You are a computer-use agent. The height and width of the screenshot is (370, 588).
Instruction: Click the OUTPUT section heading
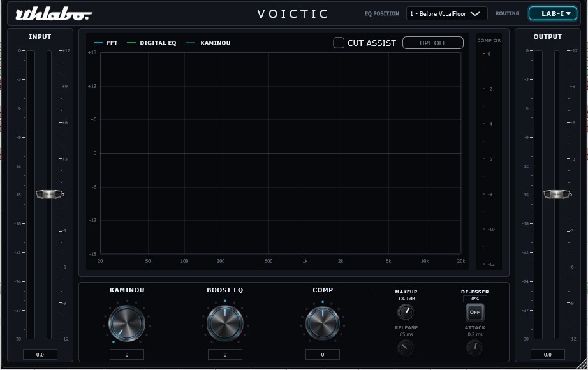547,37
